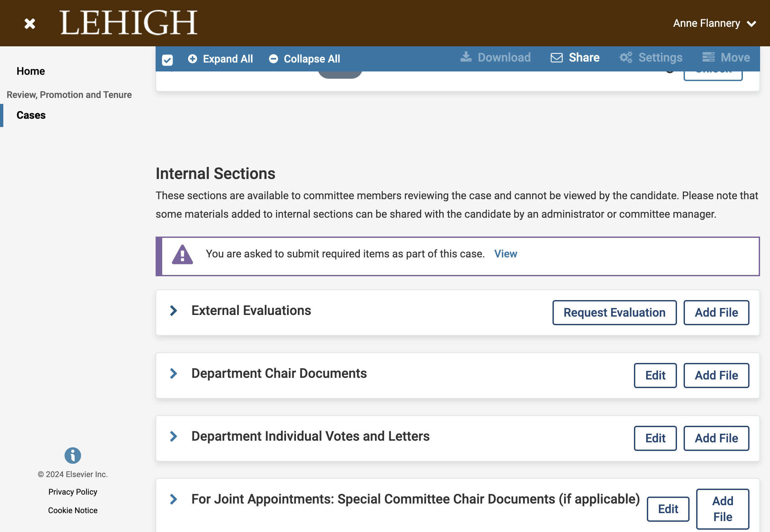770x532 pixels.
Task: Click the 2024 Elsevier Inc. copyright text
Action: [73, 474]
